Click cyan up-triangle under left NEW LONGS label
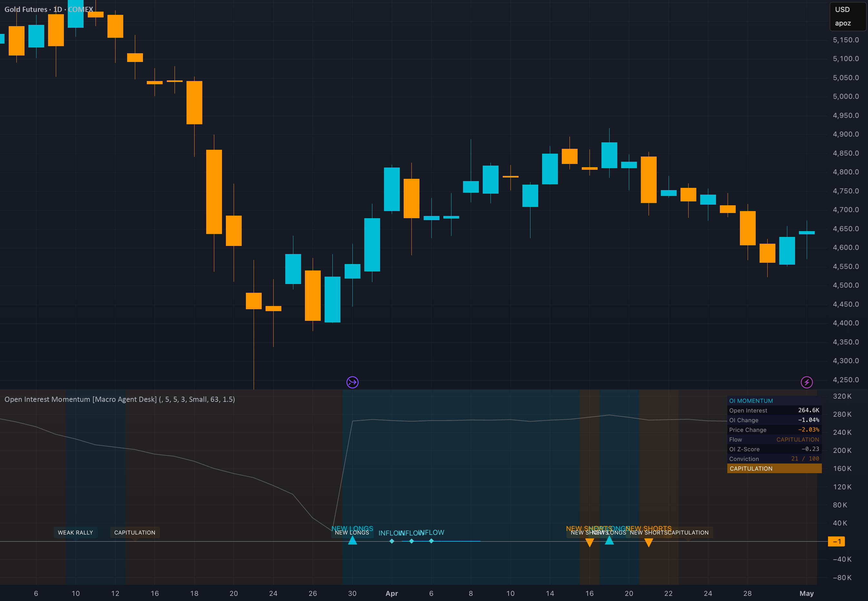The image size is (868, 601). 352,540
